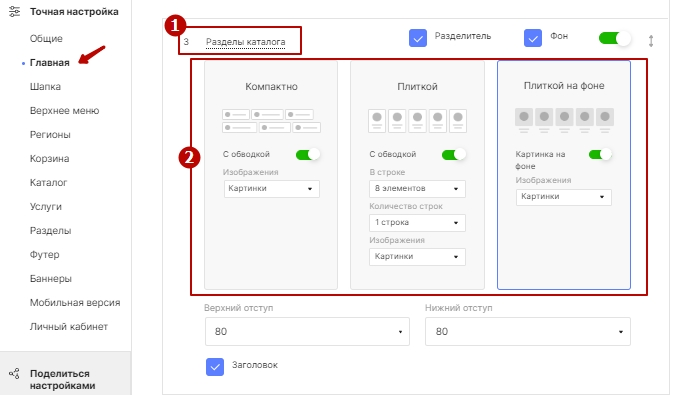Image resolution: width=682 pixels, height=395 pixels.
Task: Open the Общие settings section
Action: coord(46,39)
